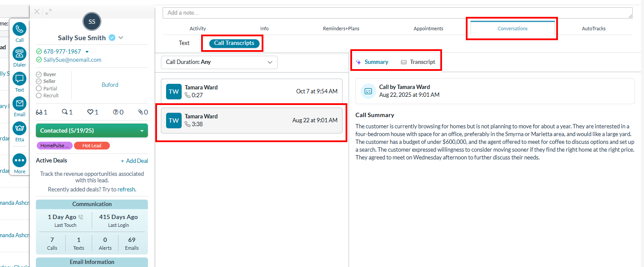Select the Call Transcripts pill
644x267 pixels.
pyautogui.click(x=234, y=43)
